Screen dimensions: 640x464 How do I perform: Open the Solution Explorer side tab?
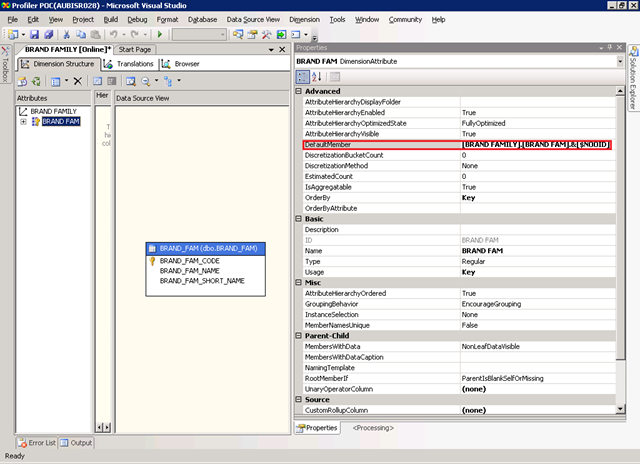pyautogui.click(x=633, y=78)
